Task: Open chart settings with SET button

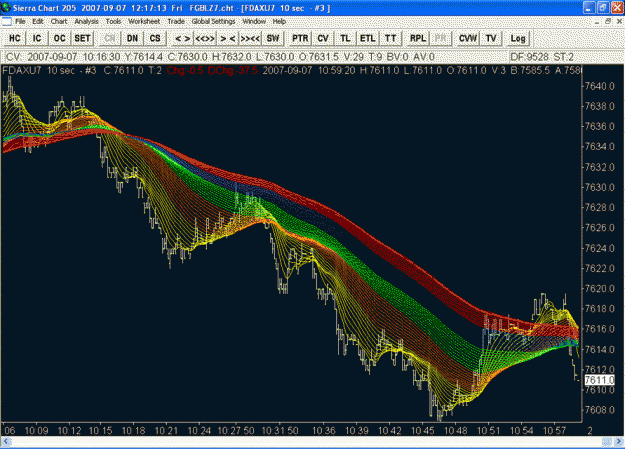Action: click(x=82, y=39)
